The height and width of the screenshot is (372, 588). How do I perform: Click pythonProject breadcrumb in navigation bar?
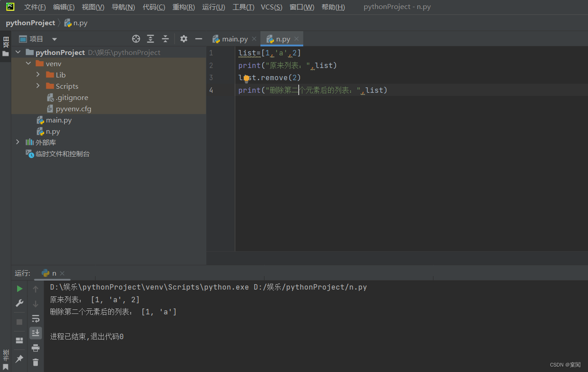click(x=31, y=23)
